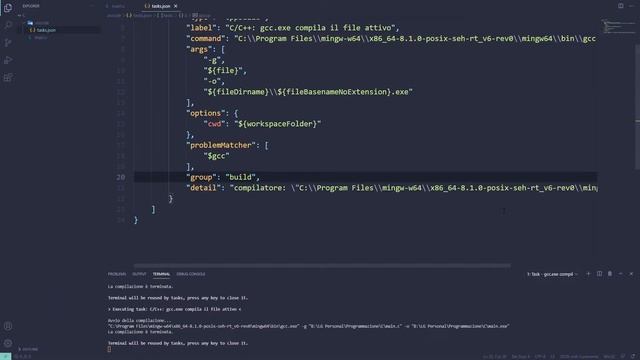Kill terminal with the trash icon
640x360 pixels.
point(610,274)
